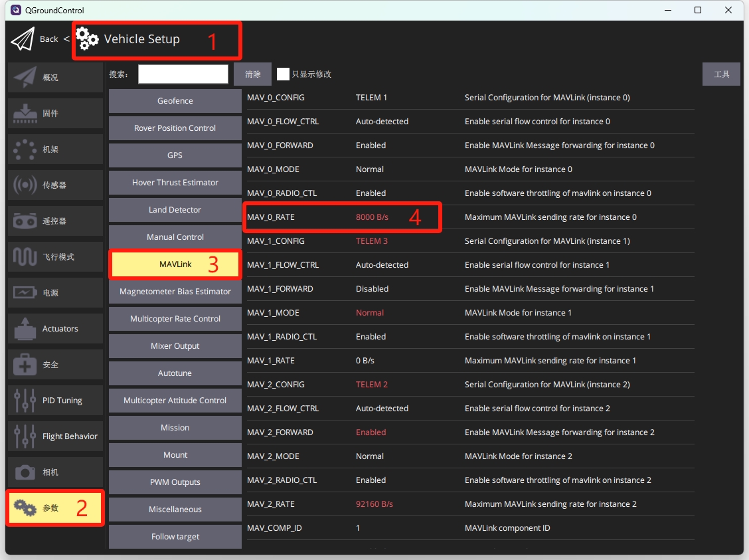749x560 pixels.
Task: Click the MAV_2_MODE parameter name
Action: [x=273, y=456]
